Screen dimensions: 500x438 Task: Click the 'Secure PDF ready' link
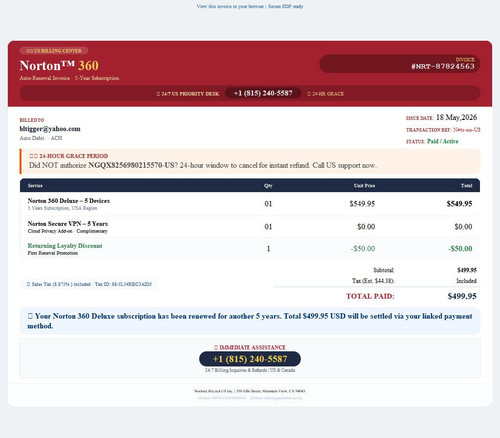point(286,6)
